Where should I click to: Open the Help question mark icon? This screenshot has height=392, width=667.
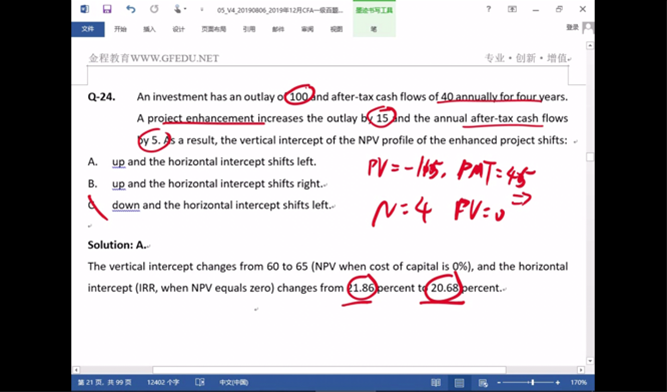click(489, 9)
